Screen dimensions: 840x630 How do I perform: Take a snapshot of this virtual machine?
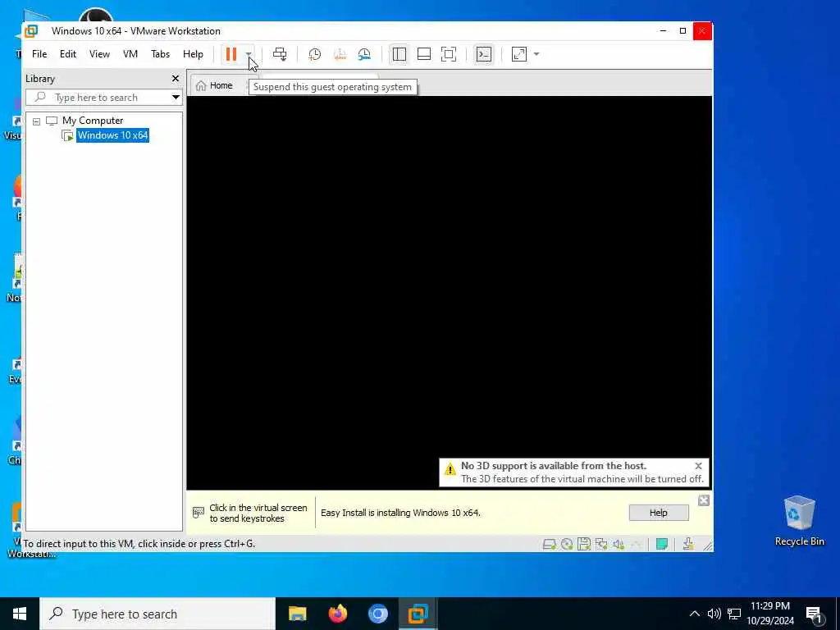point(314,54)
